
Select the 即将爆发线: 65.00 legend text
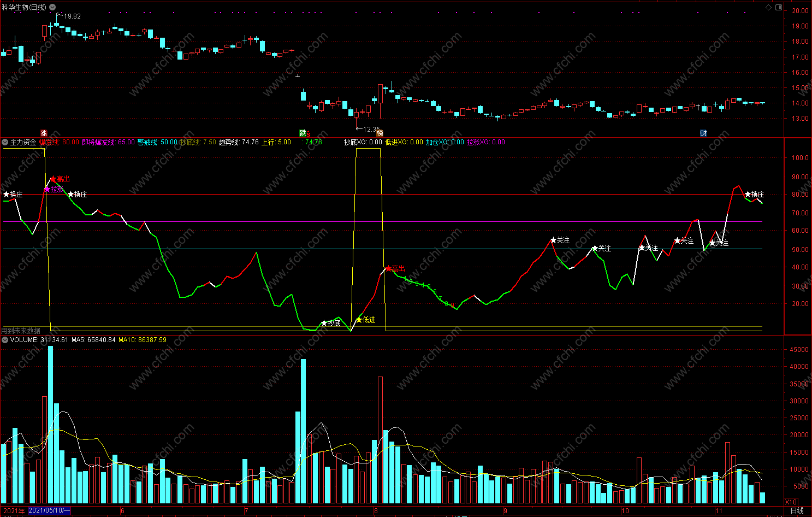point(108,142)
